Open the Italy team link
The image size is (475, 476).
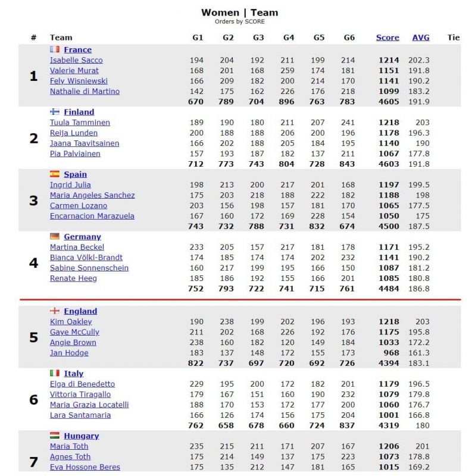pyautogui.click(x=73, y=374)
